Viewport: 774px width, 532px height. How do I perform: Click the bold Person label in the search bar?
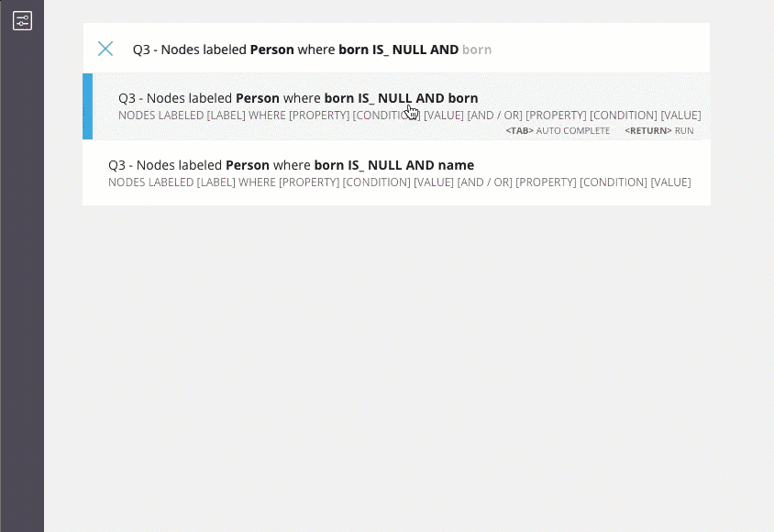272,50
